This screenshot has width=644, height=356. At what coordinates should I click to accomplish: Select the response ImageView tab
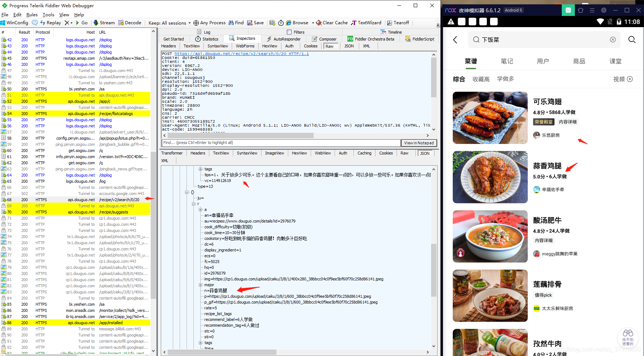pyautogui.click(x=275, y=153)
